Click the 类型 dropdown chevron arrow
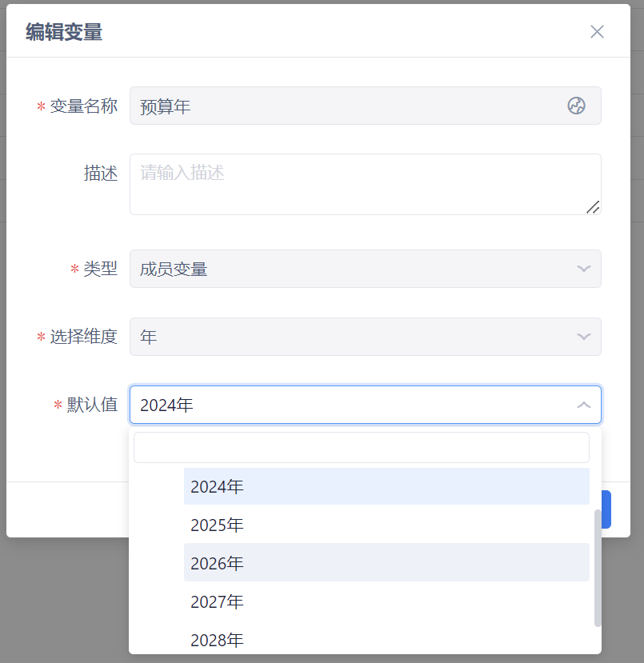644x663 pixels. click(584, 269)
